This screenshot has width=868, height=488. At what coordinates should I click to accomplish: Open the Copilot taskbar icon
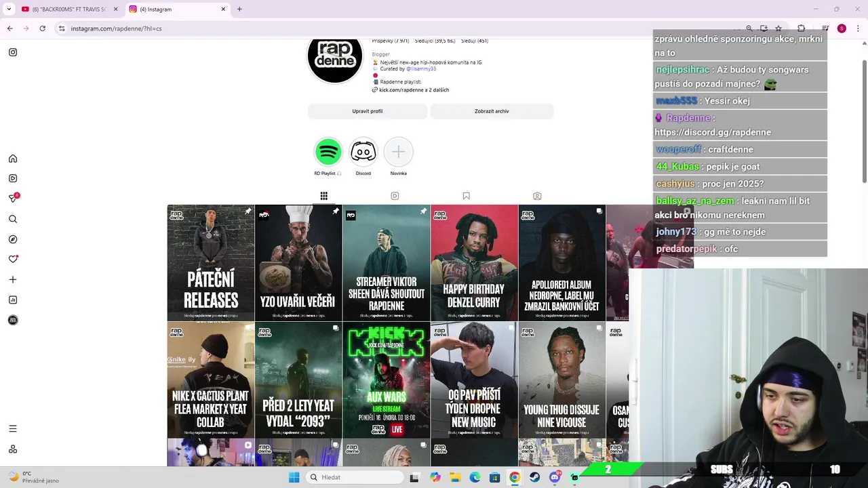click(x=435, y=477)
